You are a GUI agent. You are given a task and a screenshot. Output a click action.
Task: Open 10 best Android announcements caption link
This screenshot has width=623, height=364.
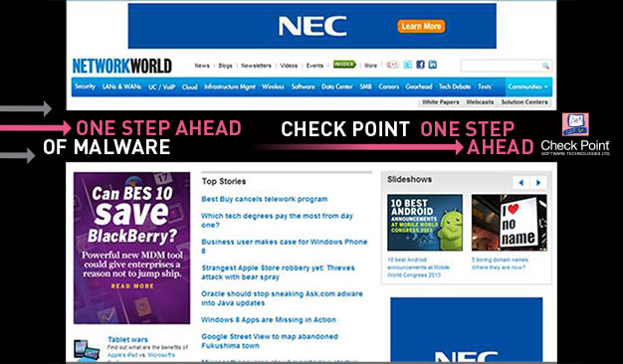coord(418,268)
